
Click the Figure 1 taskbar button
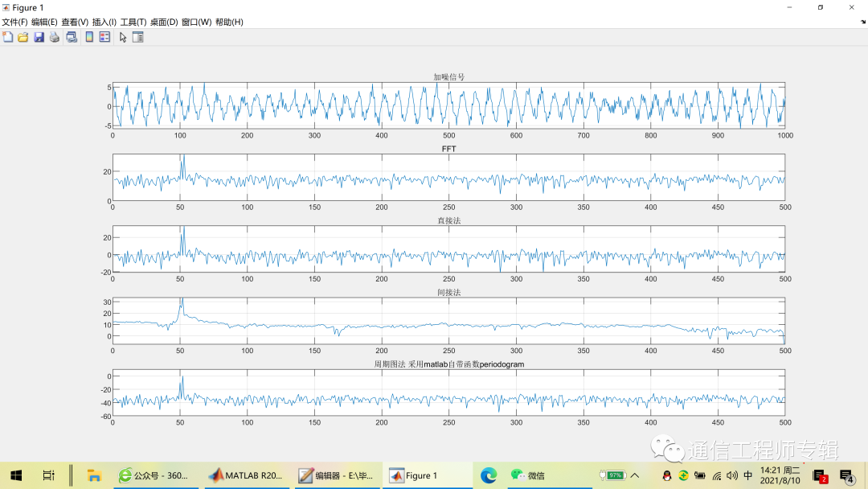point(428,475)
